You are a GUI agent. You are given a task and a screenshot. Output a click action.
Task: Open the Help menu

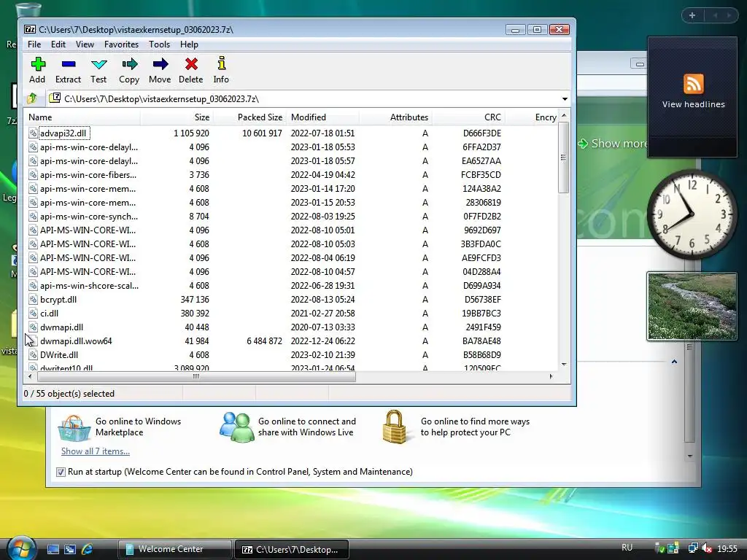189,44
